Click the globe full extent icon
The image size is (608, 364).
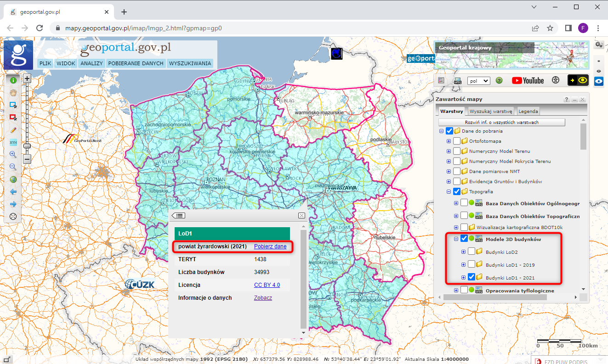click(x=13, y=179)
